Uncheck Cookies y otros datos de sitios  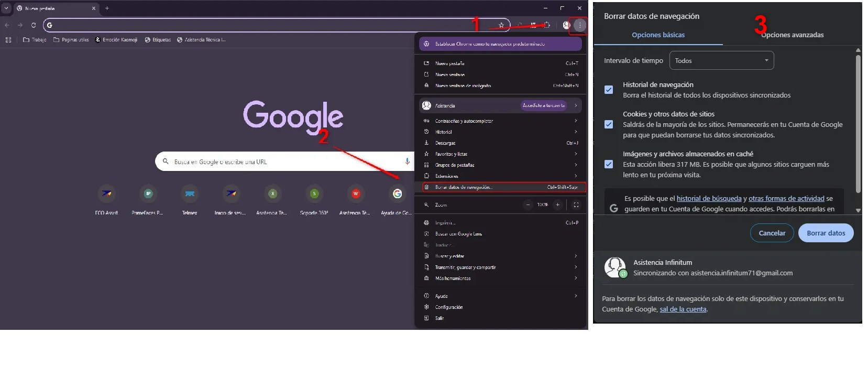point(609,124)
